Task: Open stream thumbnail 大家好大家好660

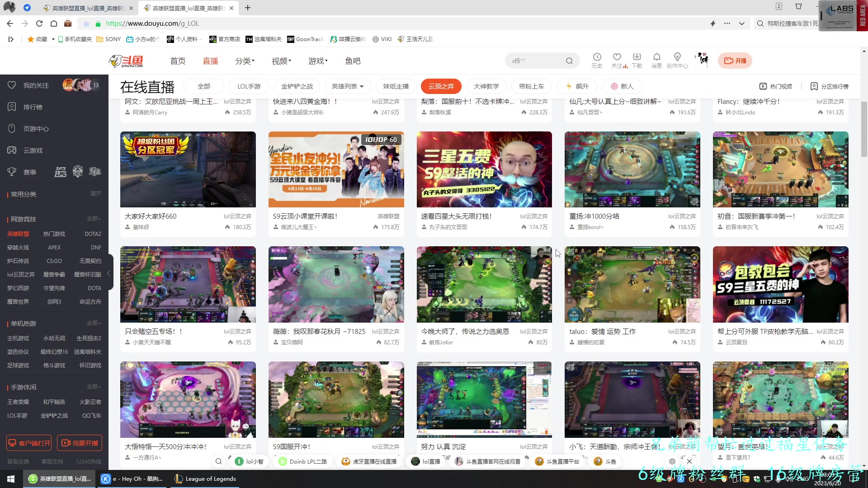Action: 188,169
